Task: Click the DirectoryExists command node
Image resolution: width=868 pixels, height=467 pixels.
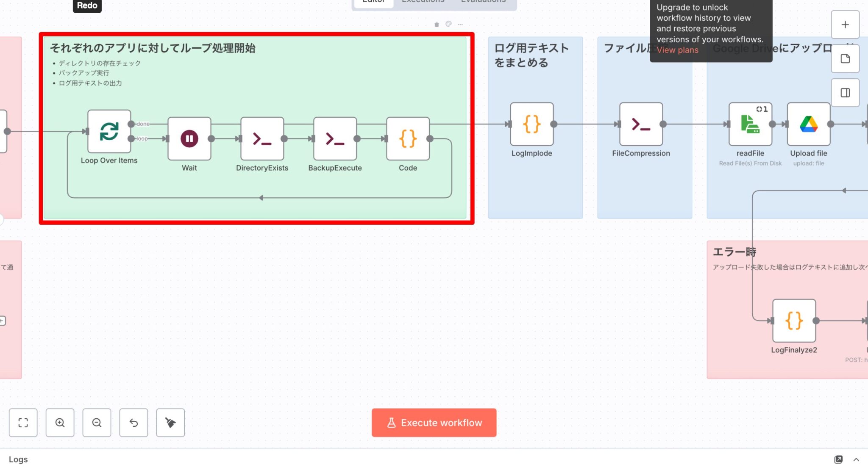Action: coord(262,138)
